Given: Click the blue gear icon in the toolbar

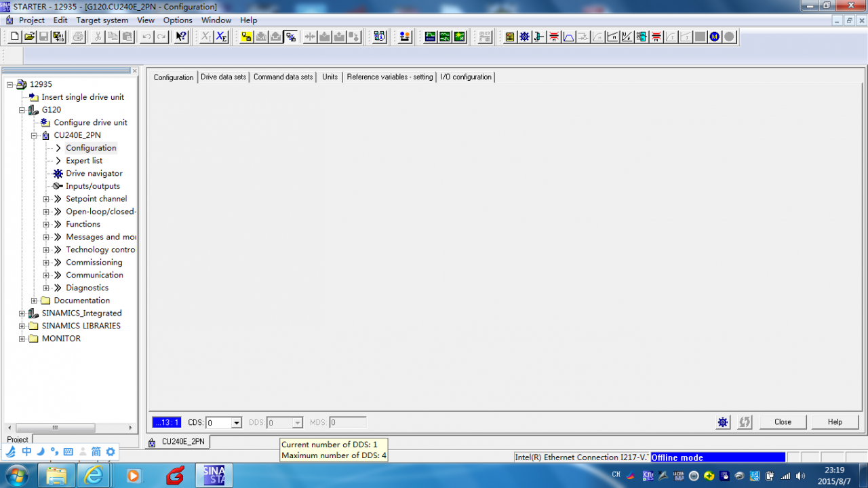Looking at the screenshot, I should click(524, 37).
